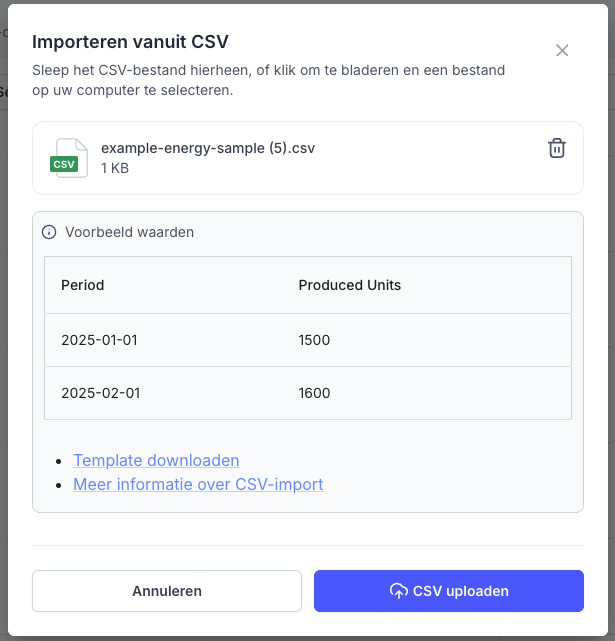Screen dimensions: 615x641
Task: Click the info icon beside Voorbeeld waarden
Action: (x=49, y=232)
